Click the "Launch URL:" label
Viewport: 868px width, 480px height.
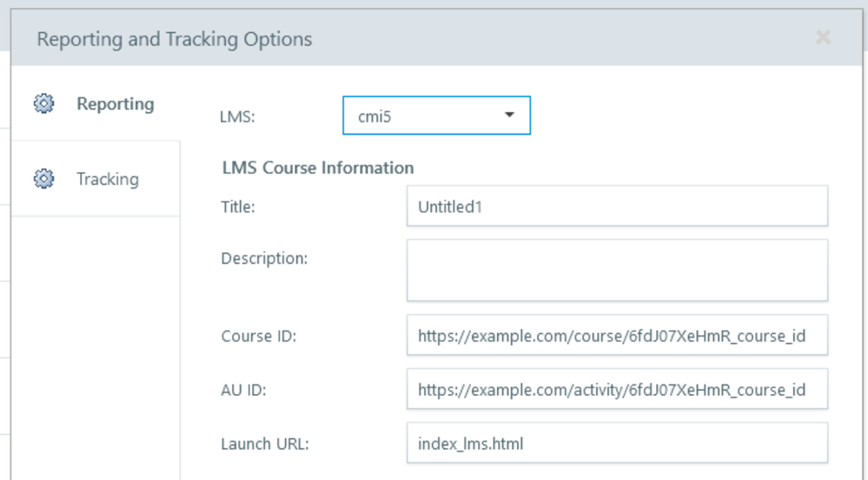click(x=265, y=444)
